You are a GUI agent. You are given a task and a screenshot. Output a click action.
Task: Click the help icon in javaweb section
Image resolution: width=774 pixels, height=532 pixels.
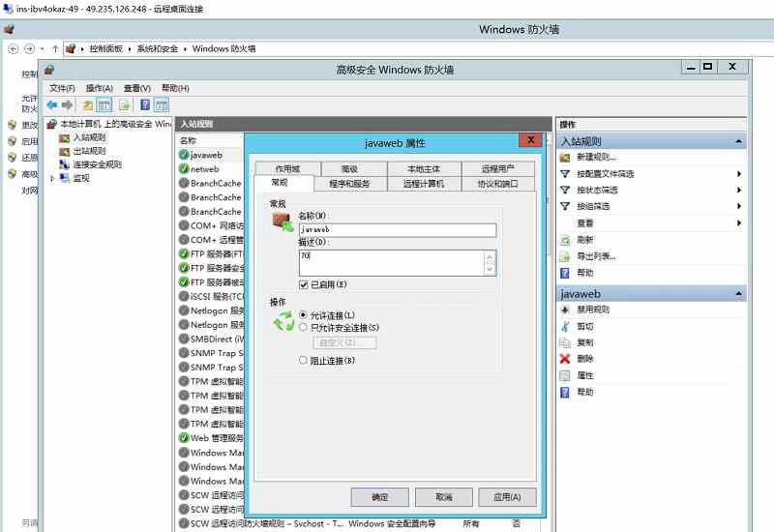(565, 392)
